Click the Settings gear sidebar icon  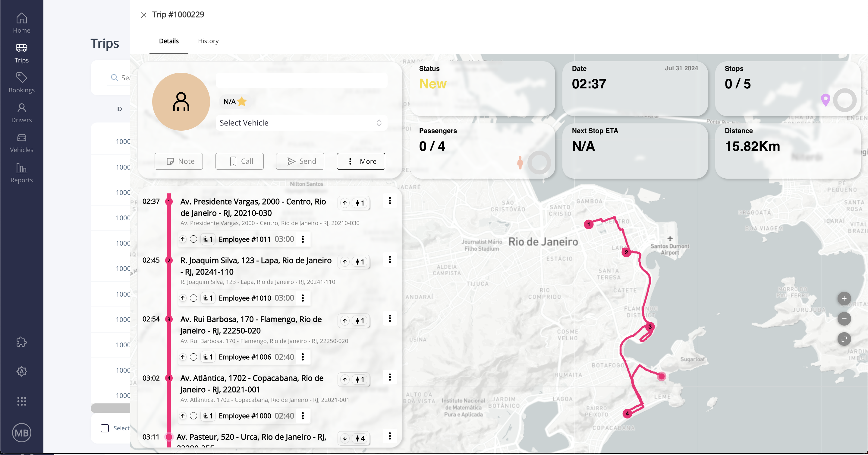(x=21, y=371)
